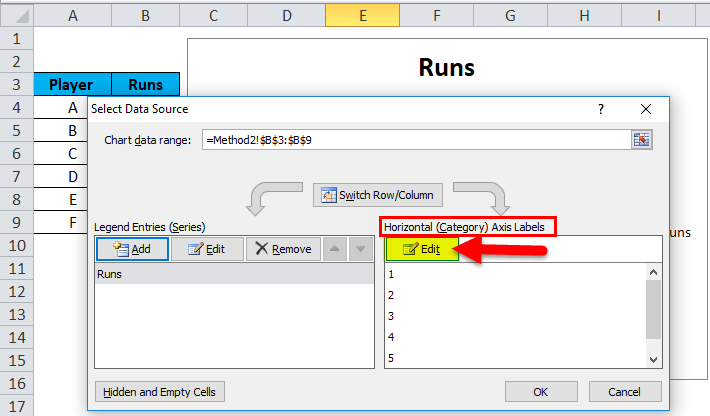Image resolution: width=710 pixels, height=416 pixels.
Task: Select row 13 header
Action: [x=17, y=315]
